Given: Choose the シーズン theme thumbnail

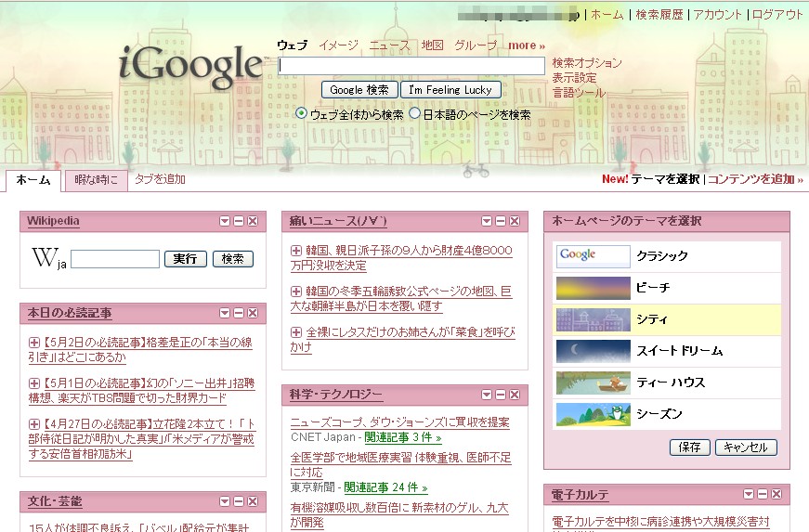Looking at the screenshot, I should pyautogui.click(x=593, y=414).
